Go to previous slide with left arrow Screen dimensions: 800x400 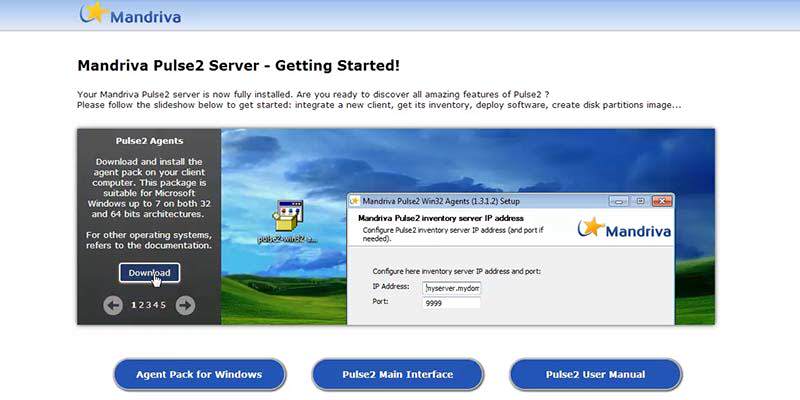113,305
